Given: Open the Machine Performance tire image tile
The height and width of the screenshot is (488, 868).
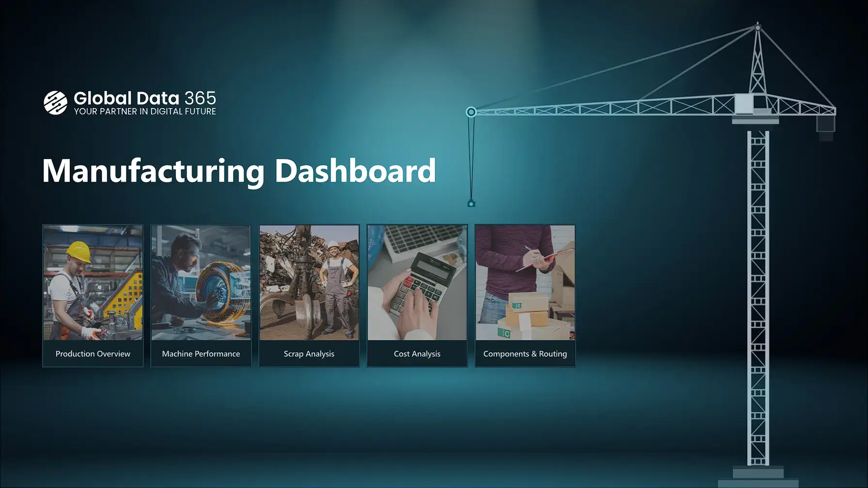Looking at the screenshot, I should [x=201, y=283].
